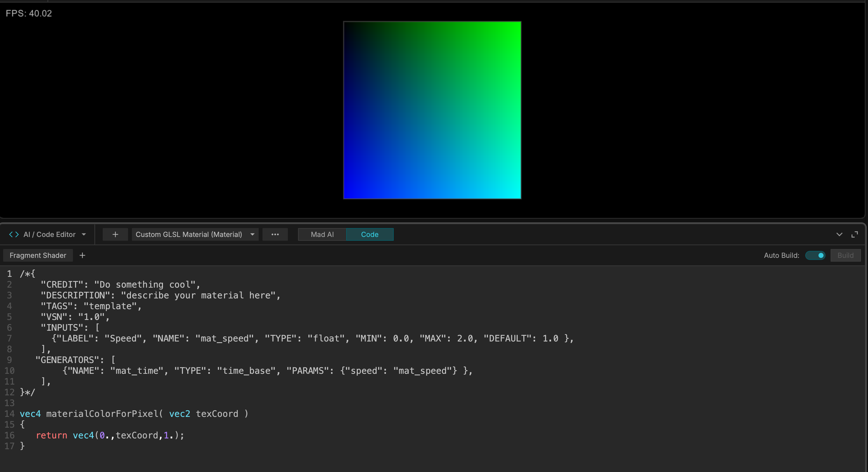Viewport: 868px width, 472px height.
Task: Click the FPS: 40.02 readout
Action: click(x=29, y=14)
